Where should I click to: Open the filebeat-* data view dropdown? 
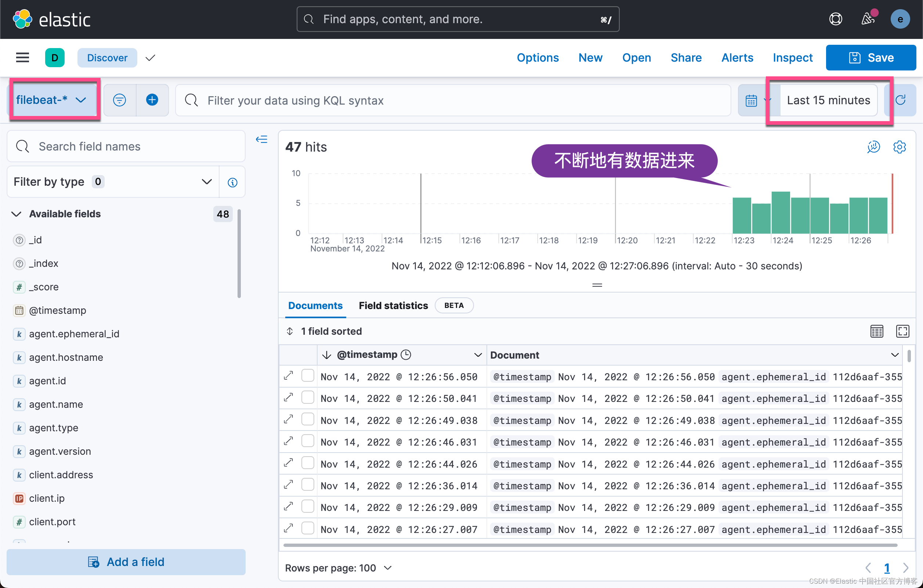pos(51,100)
